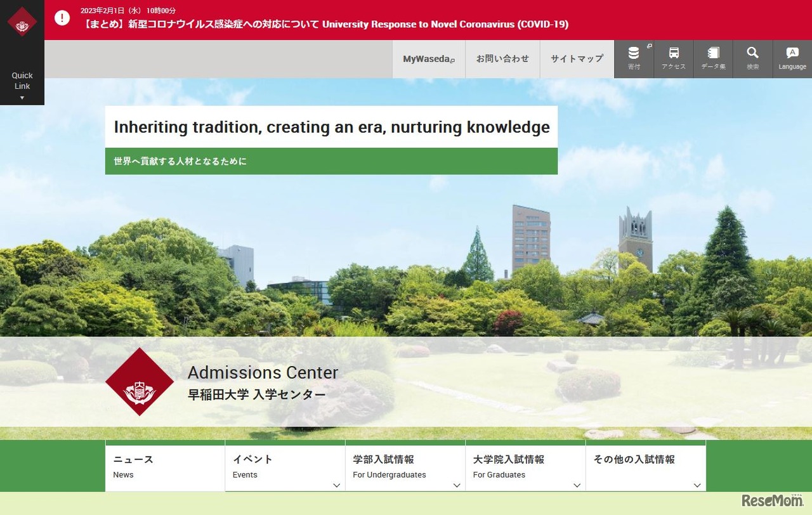Expand the イベント Events dropdown chevron
The height and width of the screenshot is (515, 812).
click(336, 485)
